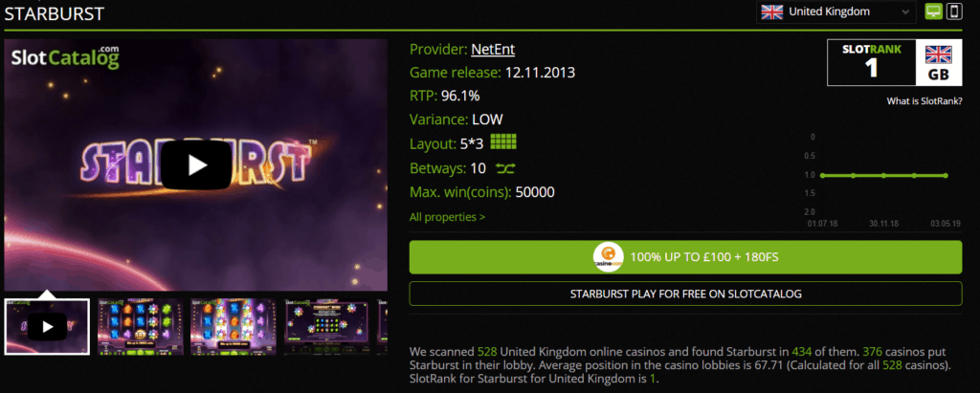Open the NetEnt provider link
The image size is (980, 393).
coord(493,50)
